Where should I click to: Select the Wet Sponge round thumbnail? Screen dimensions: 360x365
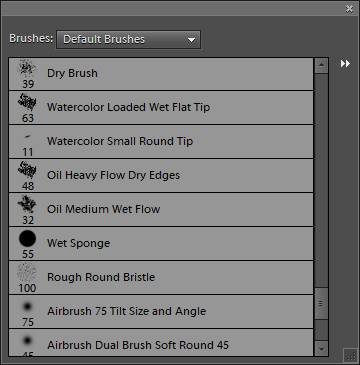(x=27, y=239)
